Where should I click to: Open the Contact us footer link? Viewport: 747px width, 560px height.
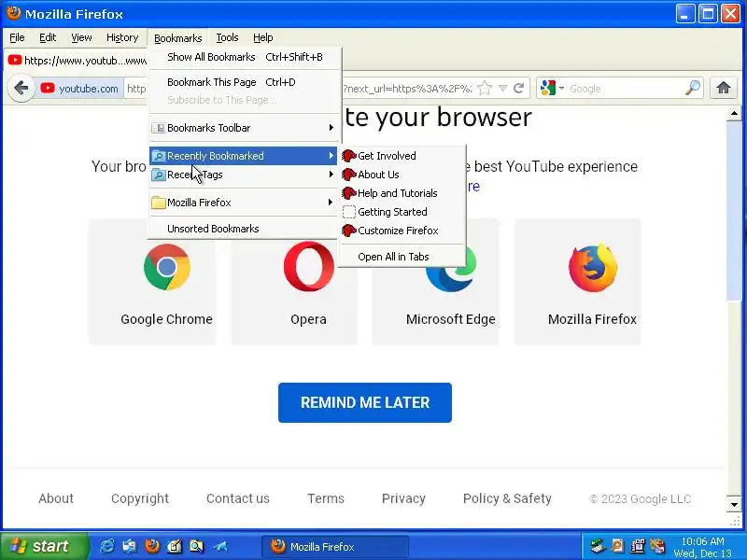(x=238, y=498)
